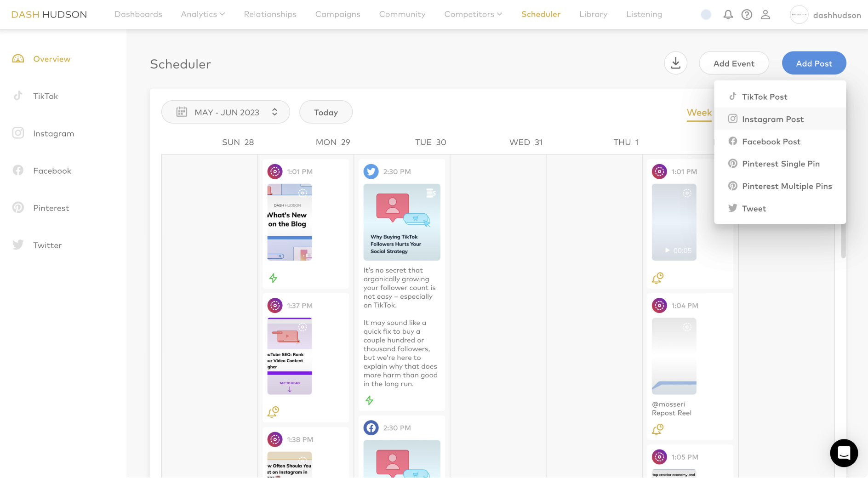Open the notifications bell icon
The height and width of the screenshot is (478, 868).
click(x=728, y=14)
